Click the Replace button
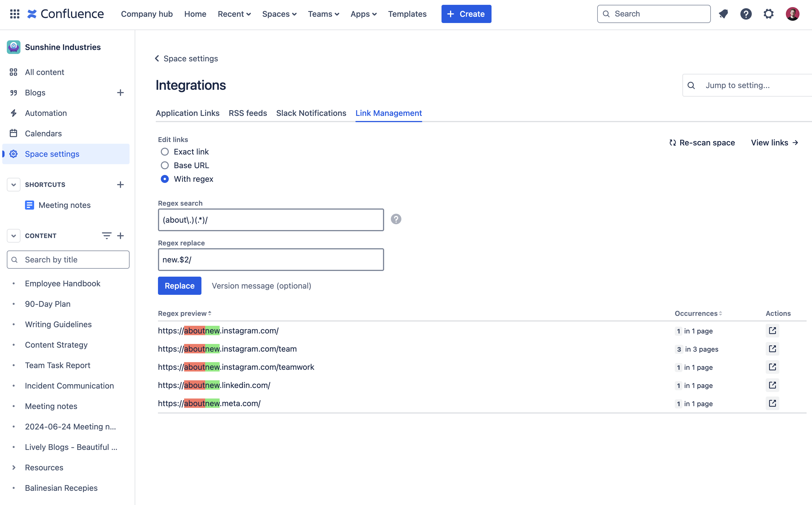Screen dimensions: 812x505 pos(179,286)
